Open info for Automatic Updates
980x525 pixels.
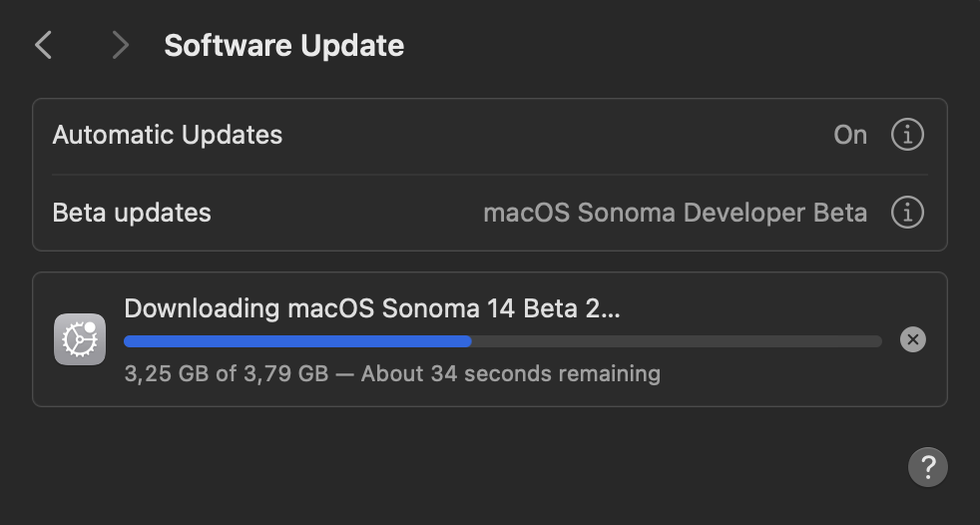click(906, 135)
